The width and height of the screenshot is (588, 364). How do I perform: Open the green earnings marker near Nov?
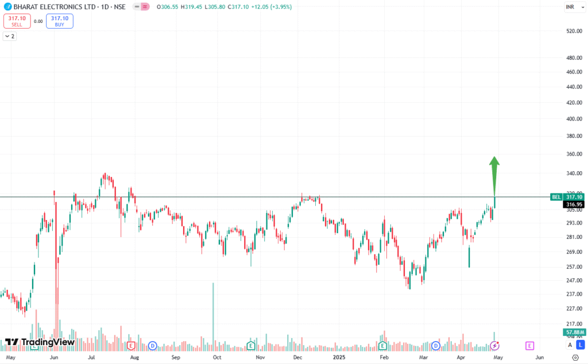(250, 346)
